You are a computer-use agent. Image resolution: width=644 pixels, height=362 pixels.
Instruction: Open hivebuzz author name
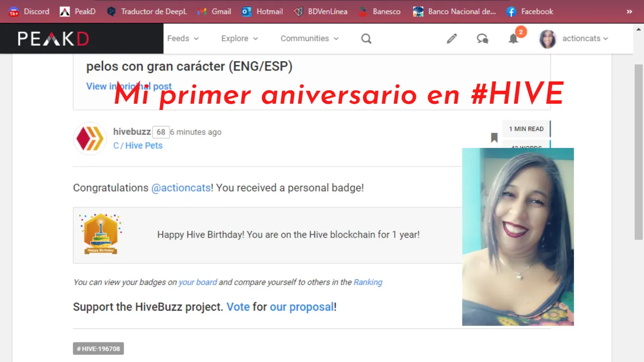[x=132, y=132]
